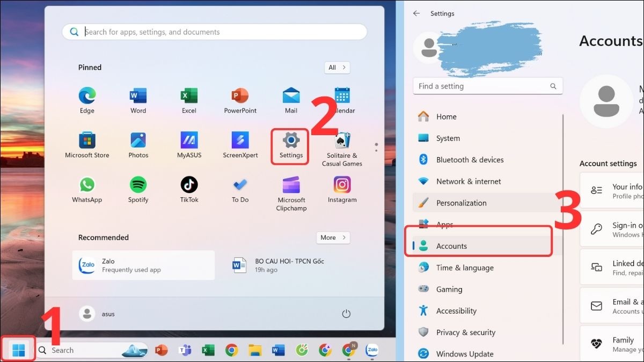644x362 pixels.
Task: Open the Mail app
Action: click(x=291, y=100)
